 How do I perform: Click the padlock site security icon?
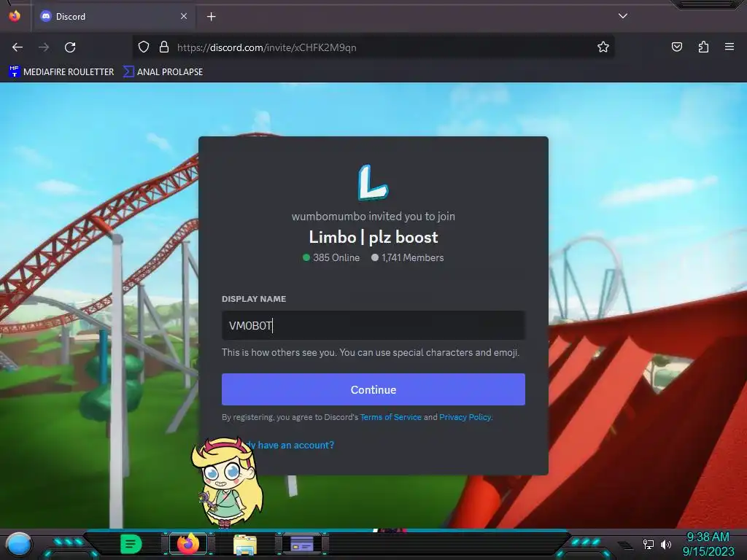click(164, 47)
